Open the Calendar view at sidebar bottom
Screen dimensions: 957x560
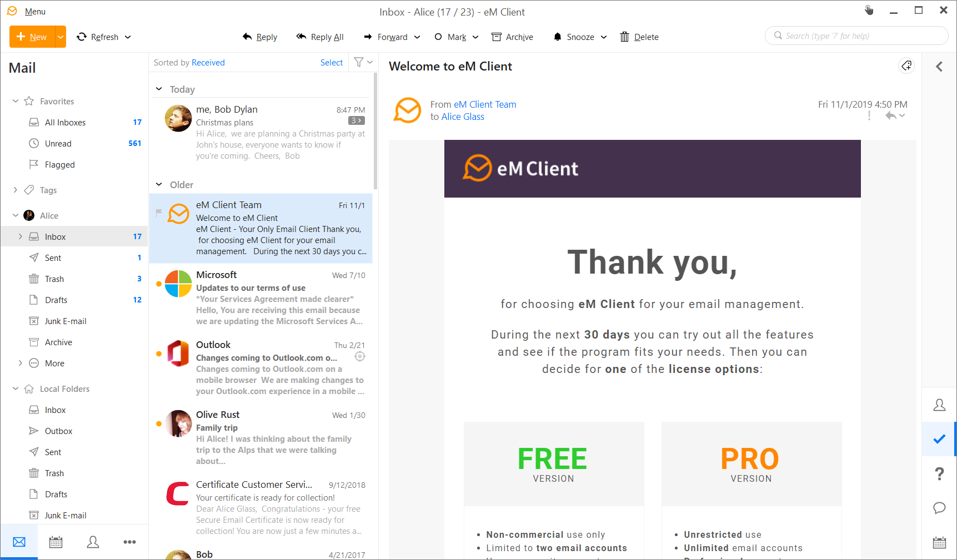[56, 542]
